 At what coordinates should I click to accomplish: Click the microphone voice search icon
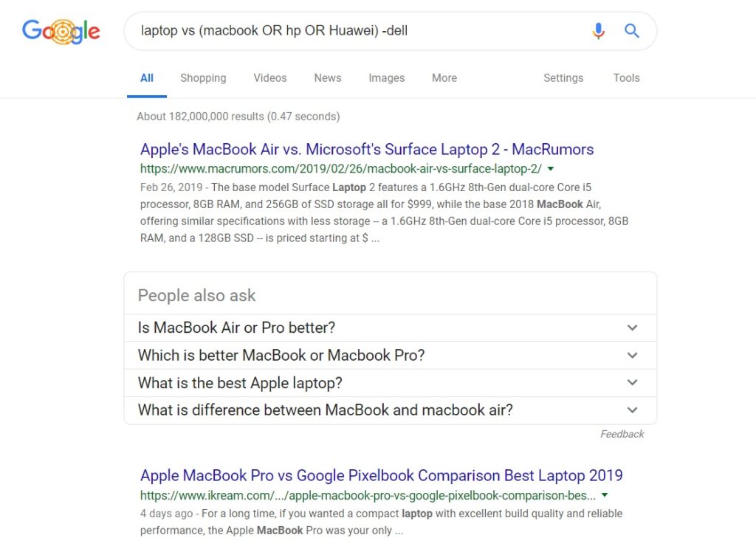[598, 31]
